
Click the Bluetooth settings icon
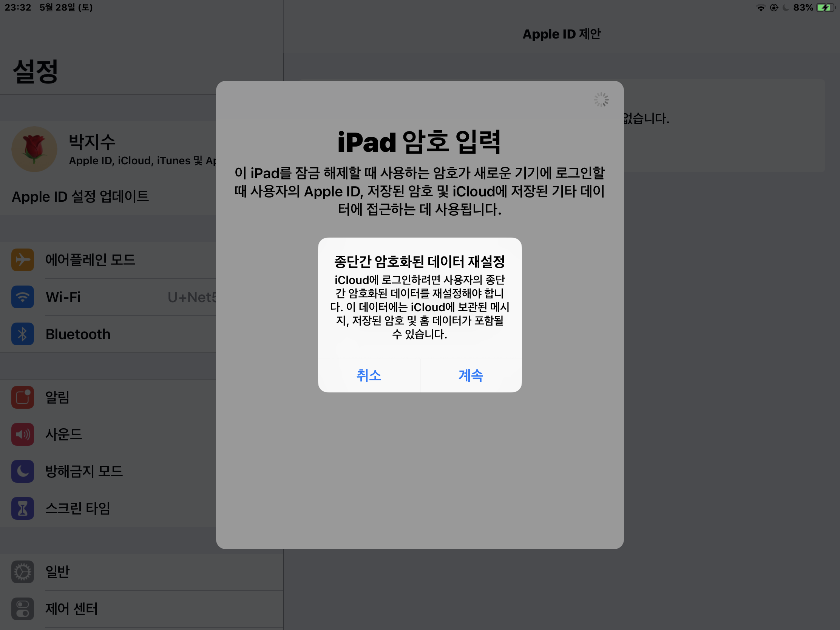(22, 334)
